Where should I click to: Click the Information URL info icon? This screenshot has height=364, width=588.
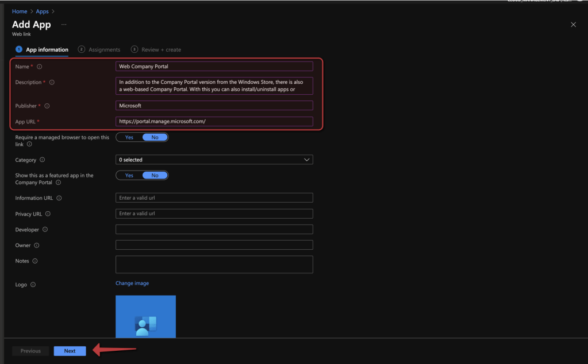point(59,198)
